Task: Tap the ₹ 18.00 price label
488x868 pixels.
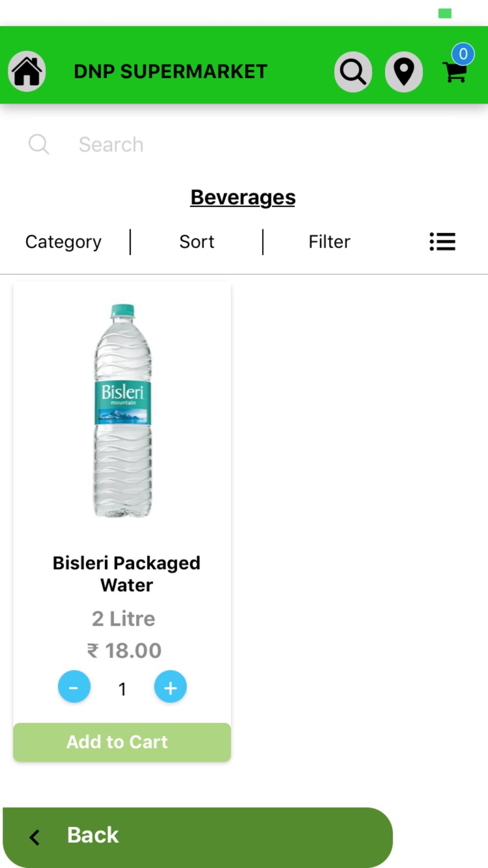Action: [124, 650]
